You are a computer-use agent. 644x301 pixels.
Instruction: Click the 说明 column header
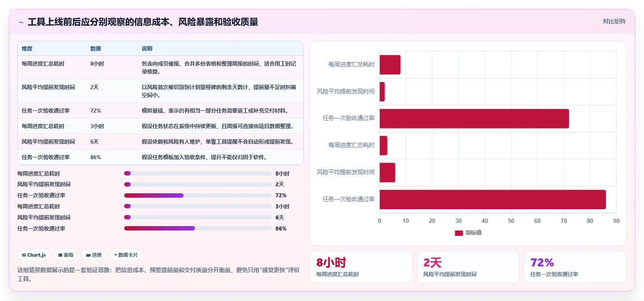click(x=147, y=49)
